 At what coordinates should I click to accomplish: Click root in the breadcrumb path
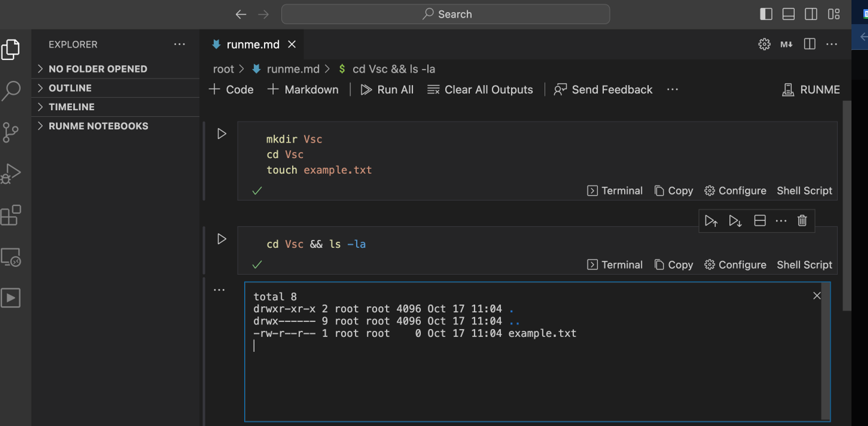tap(224, 69)
